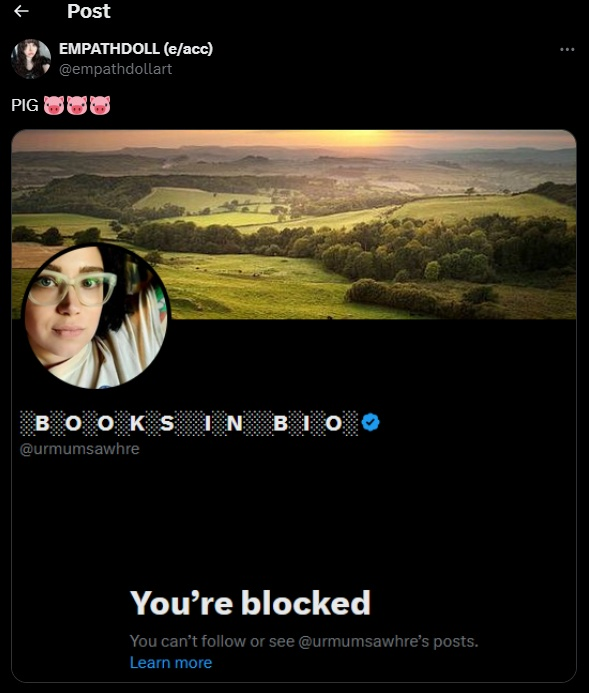Open the three-dot more options menu
This screenshot has height=693, width=589.
click(x=567, y=50)
